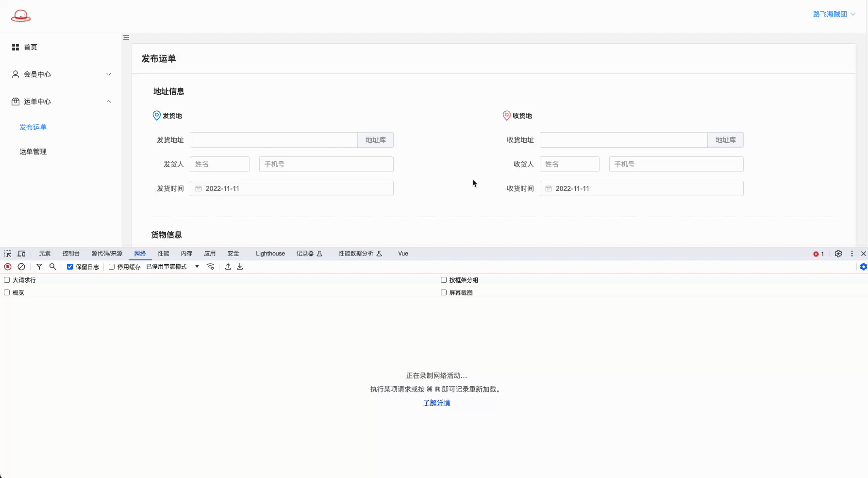This screenshot has height=478, width=868.
Task: Click the stop recording network log icon
Action: pos(8,267)
